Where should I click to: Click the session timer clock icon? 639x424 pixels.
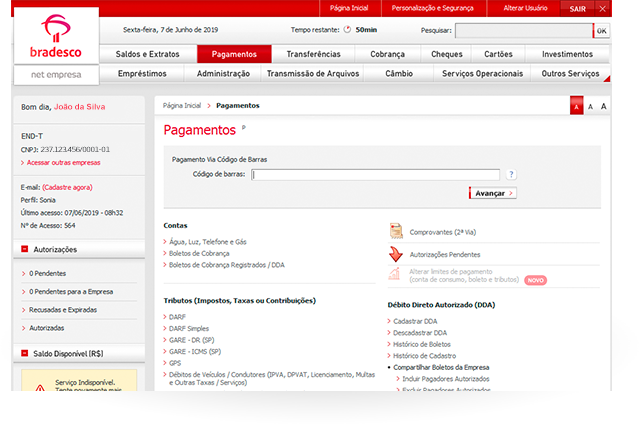point(347,31)
